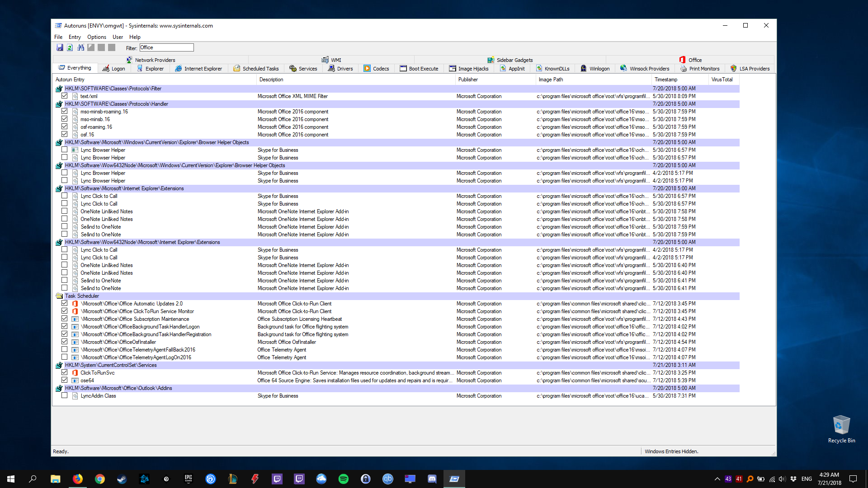Click Office icon beside Office Automatic Updates 2.0
This screenshot has height=488, width=868.
(x=75, y=304)
